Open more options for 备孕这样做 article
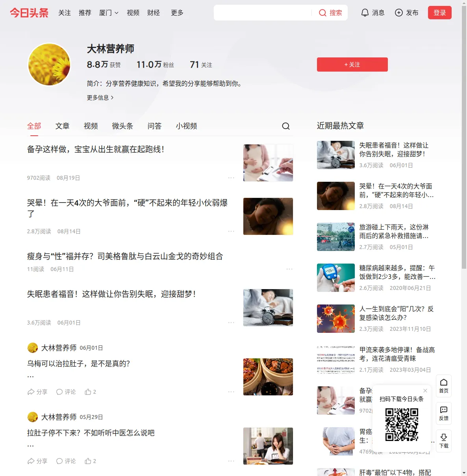 [231, 178]
